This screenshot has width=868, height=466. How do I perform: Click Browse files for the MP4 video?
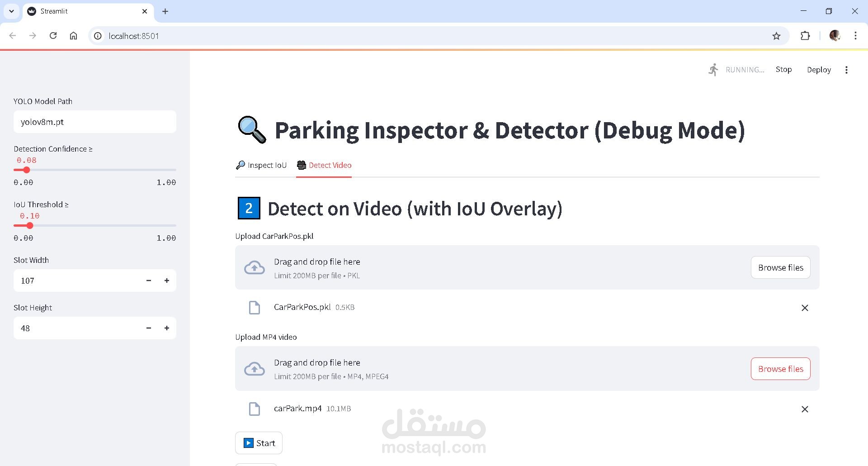pos(780,369)
